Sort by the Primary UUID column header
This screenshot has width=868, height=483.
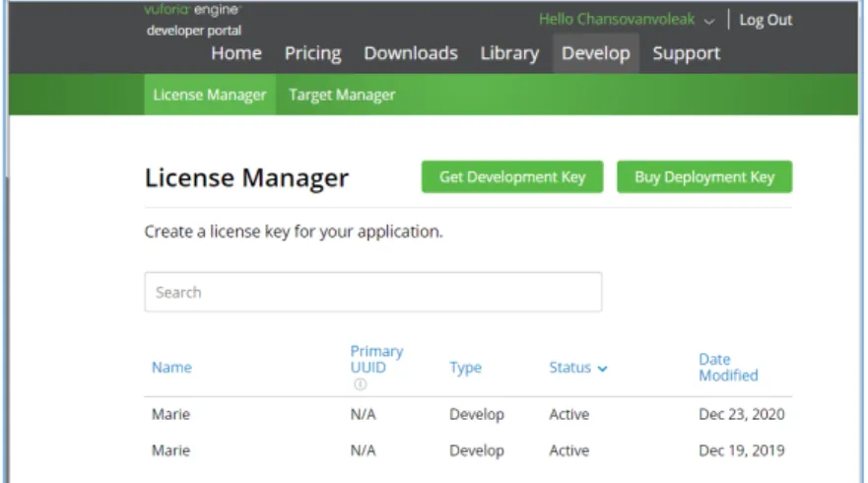[376, 359]
